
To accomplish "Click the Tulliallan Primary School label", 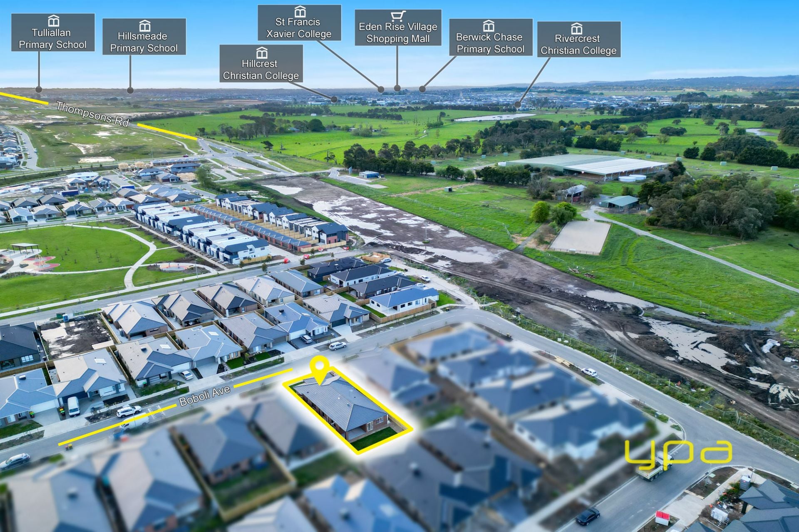I will click(52, 39).
